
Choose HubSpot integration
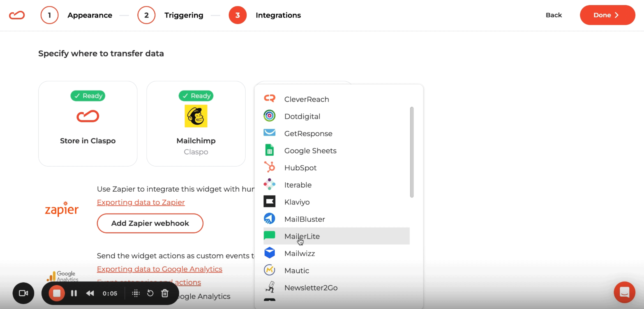click(336, 168)
